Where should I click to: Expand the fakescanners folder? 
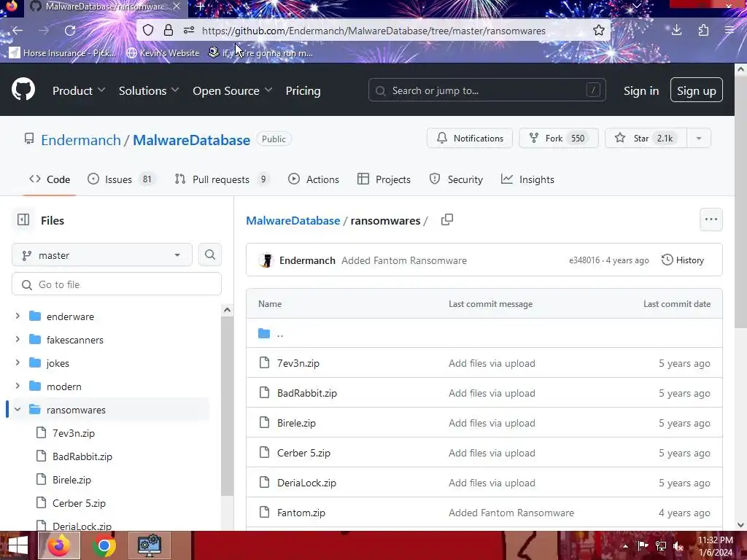pos(18,339)
